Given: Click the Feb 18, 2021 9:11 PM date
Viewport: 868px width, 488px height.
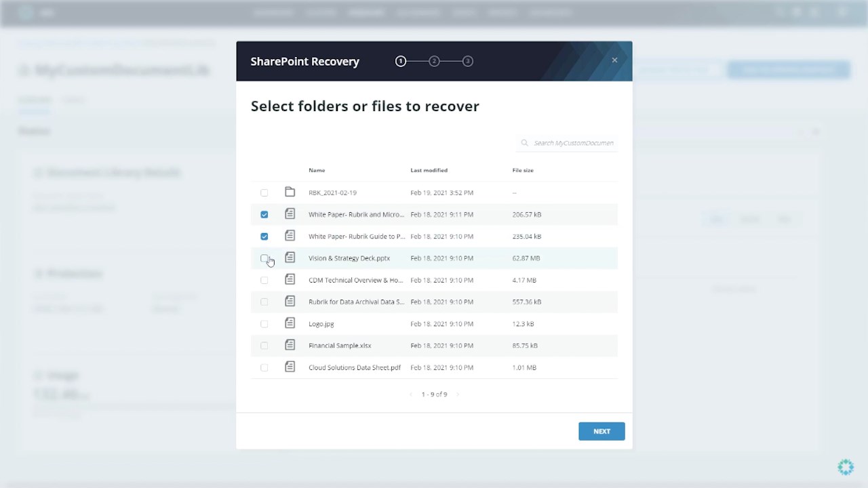Looking at the screenshot, I should pyautogui.click(x=441, y=215).
